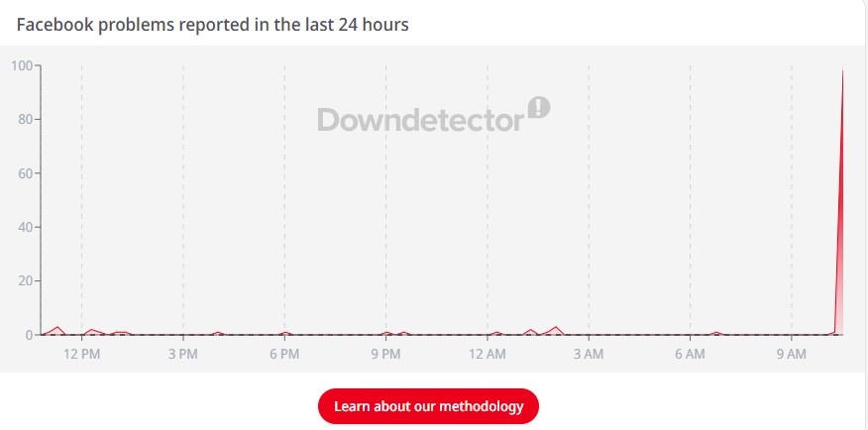Click the 9 PM time axis label

click(385, 354)
